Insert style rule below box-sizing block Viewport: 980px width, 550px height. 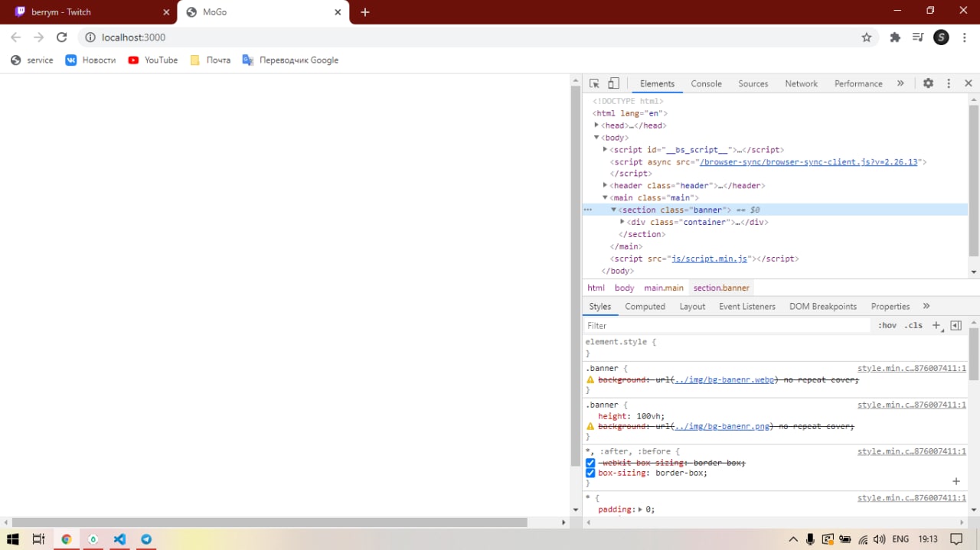(x=956, y=481)
